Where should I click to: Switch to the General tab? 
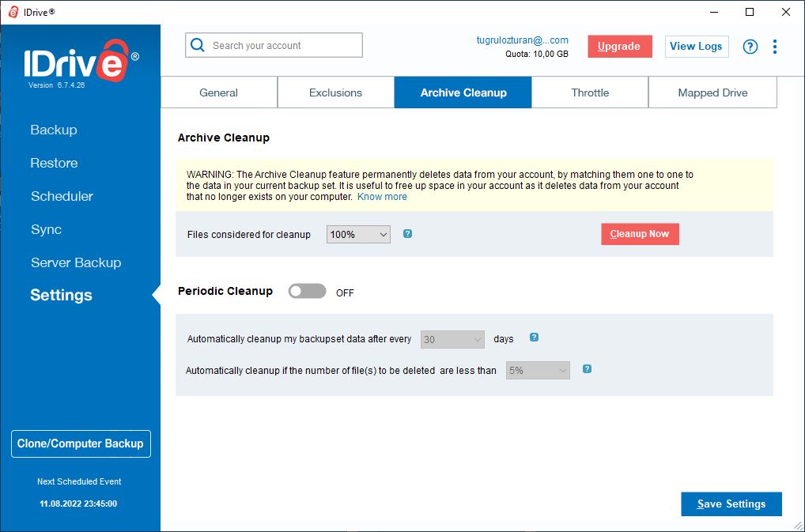tap(219, 92)
